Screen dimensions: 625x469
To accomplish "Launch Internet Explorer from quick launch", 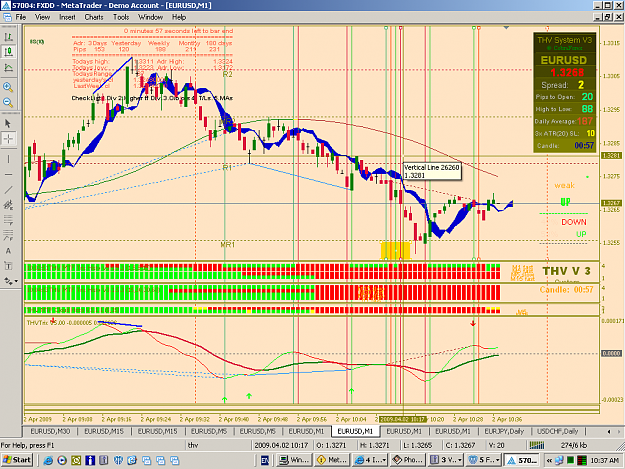I will [49, 460].
